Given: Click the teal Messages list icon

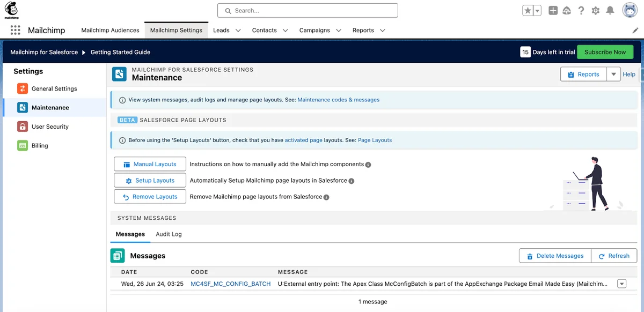Looking at the screenshot, I should [118, 256].
